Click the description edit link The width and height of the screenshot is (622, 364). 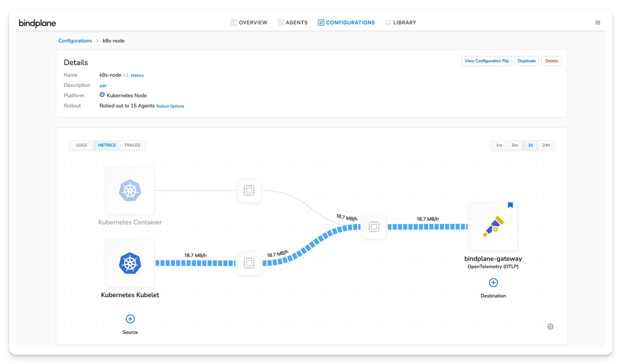103,86
